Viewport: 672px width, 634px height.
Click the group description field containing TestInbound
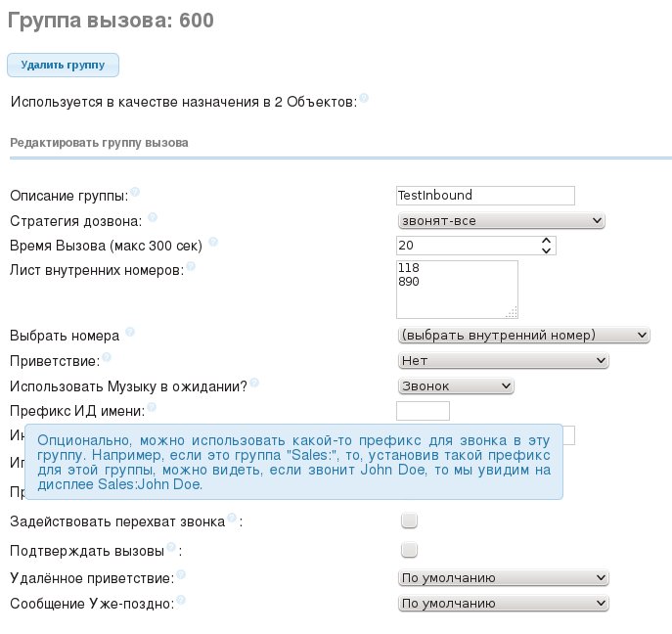[x=485, y=196]
